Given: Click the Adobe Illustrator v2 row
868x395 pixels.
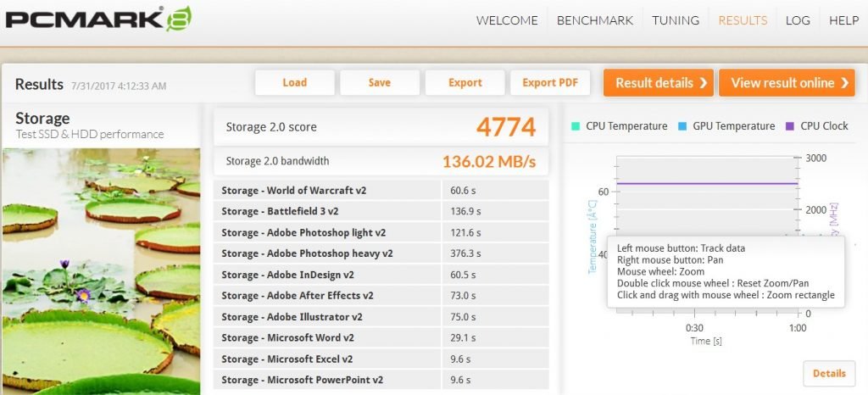Looking at the screenshot, I should click(x=381, y=316).
